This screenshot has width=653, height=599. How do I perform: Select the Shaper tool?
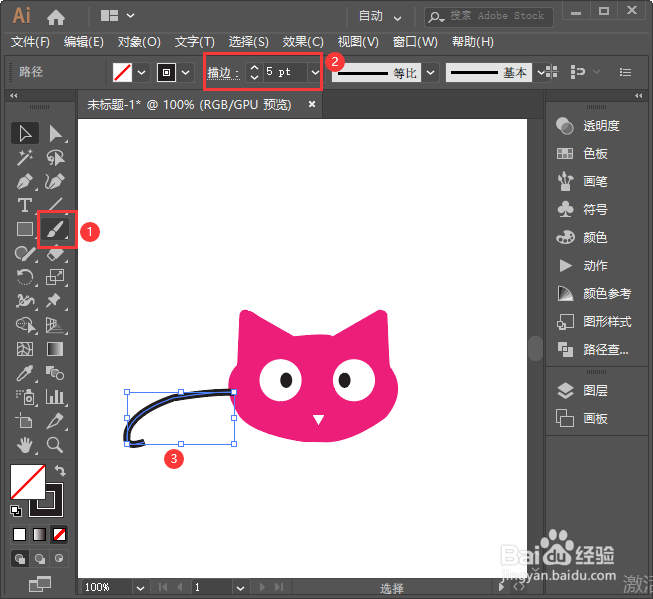coord(25,253)
